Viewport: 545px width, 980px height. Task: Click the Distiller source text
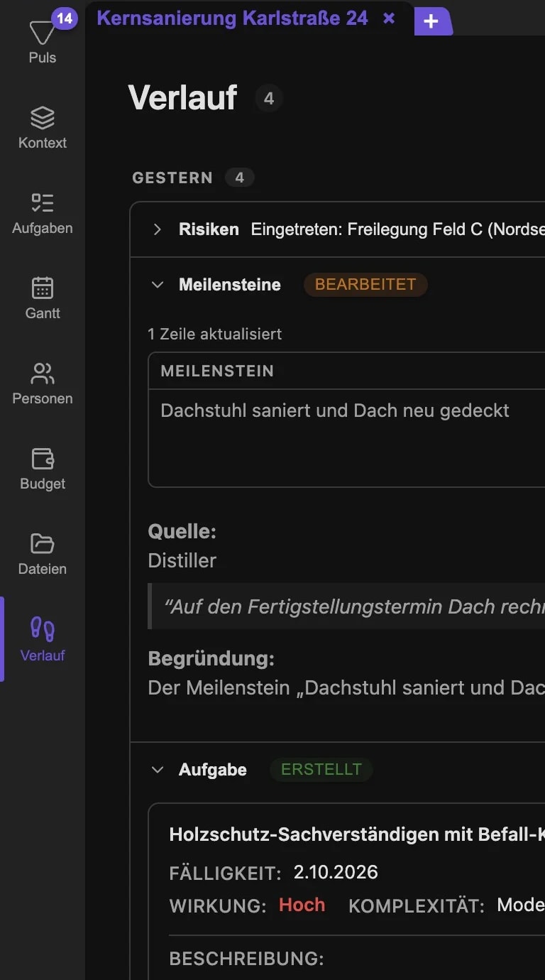182,560
